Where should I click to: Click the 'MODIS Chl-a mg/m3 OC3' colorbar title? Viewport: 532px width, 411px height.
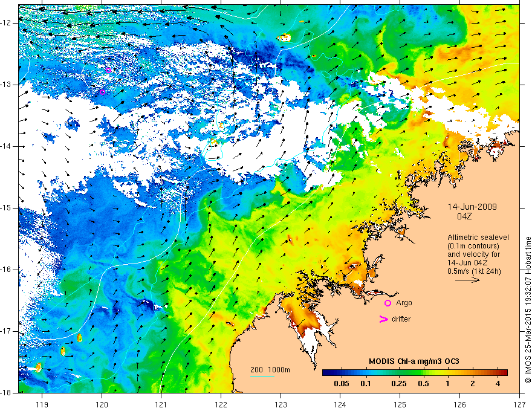click(x=414, y=361)
